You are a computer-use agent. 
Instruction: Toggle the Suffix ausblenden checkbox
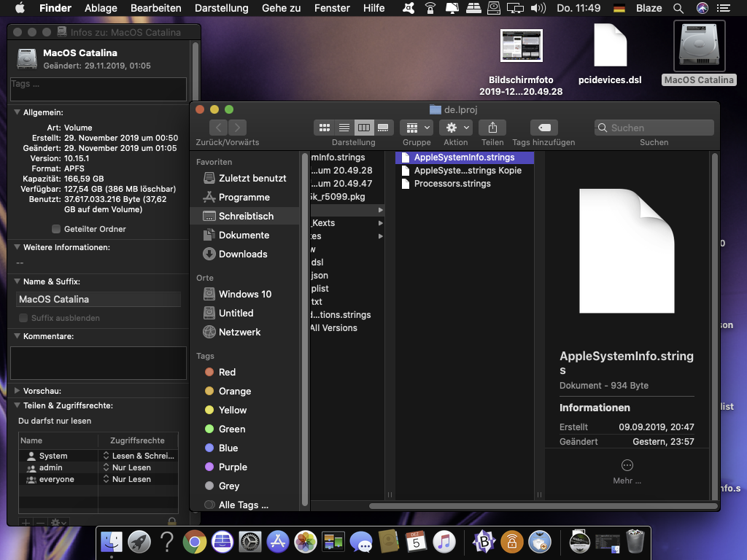tap(23, 318)
